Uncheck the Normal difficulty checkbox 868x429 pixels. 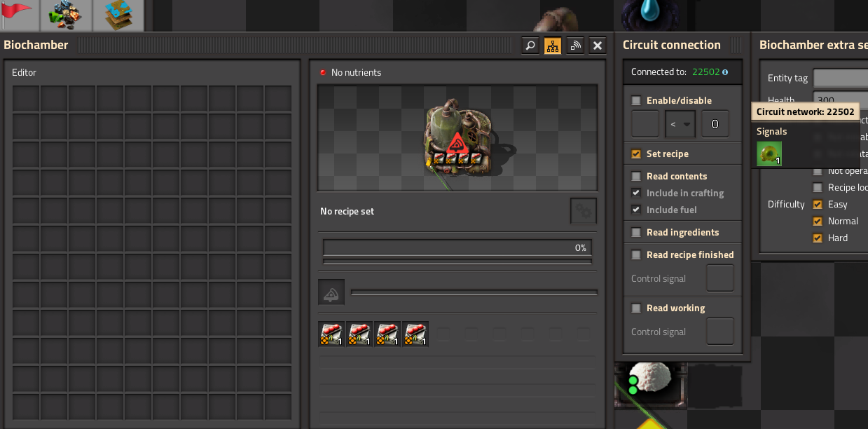pos(818,221)
